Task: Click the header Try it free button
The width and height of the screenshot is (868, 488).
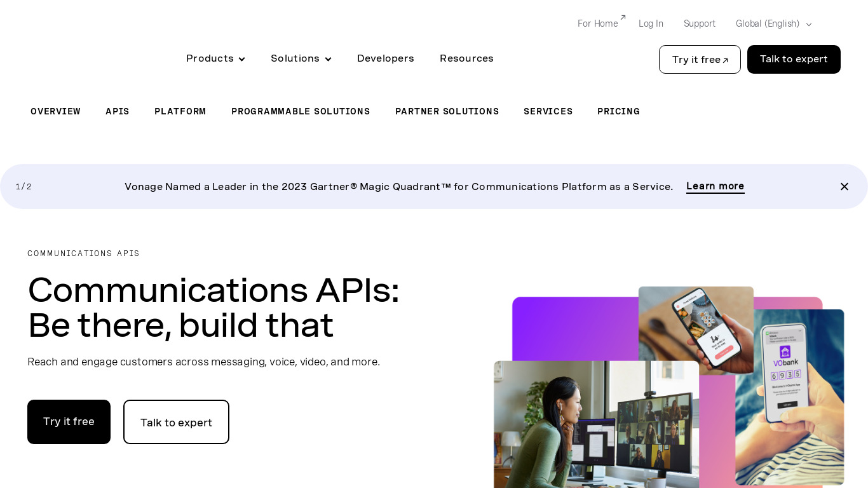Action: point(700,59)
